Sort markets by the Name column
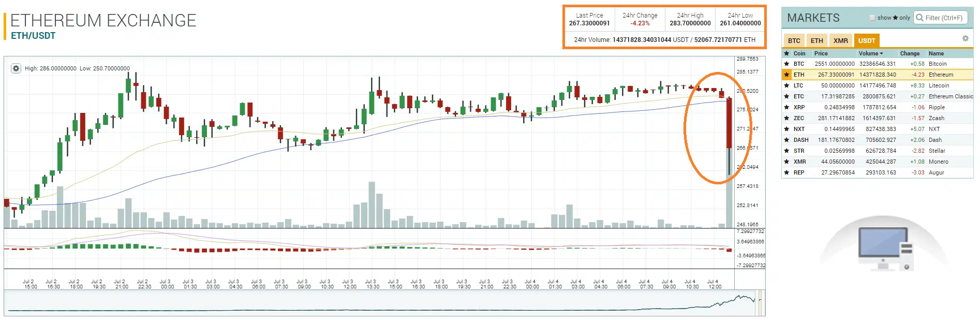980x320 pixels. click(936, 53)
